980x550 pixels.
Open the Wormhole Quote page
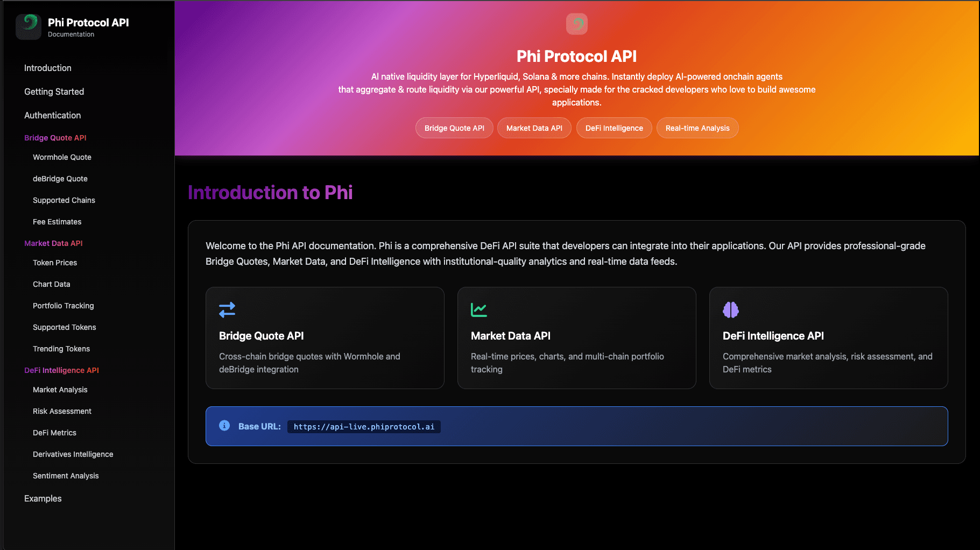62,157
